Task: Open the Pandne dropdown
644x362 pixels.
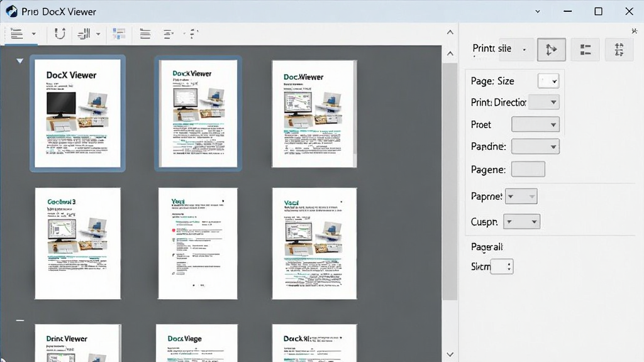Action: [535, 146]
